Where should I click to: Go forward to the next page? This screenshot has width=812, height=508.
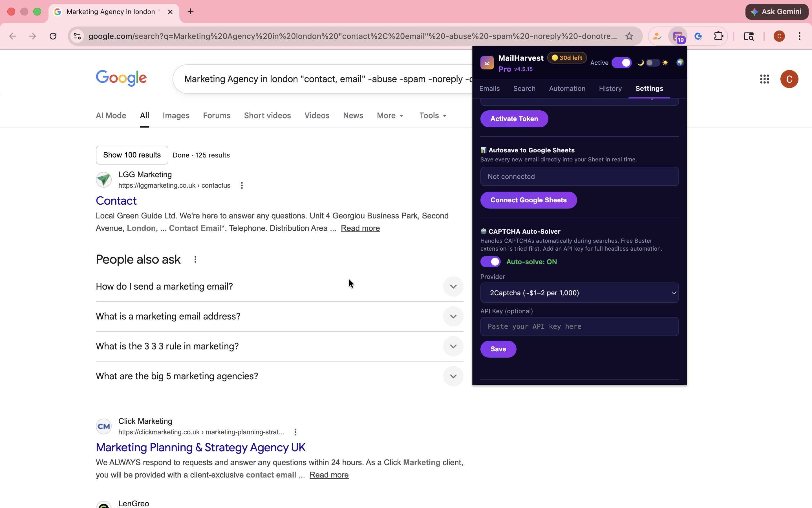click(x=32, y=36)
